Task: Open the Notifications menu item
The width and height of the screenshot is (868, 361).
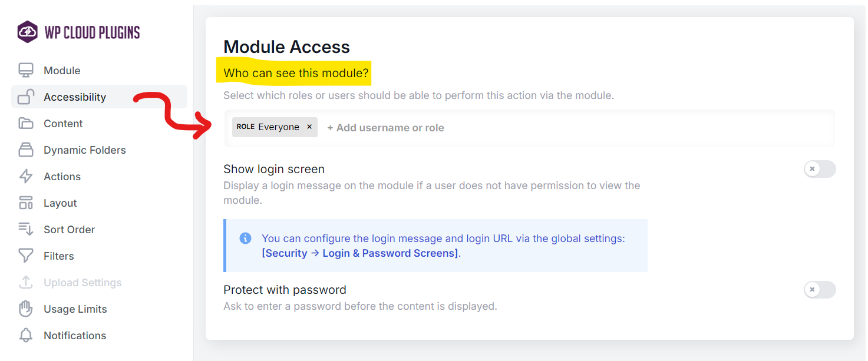Action: point(75,336)
